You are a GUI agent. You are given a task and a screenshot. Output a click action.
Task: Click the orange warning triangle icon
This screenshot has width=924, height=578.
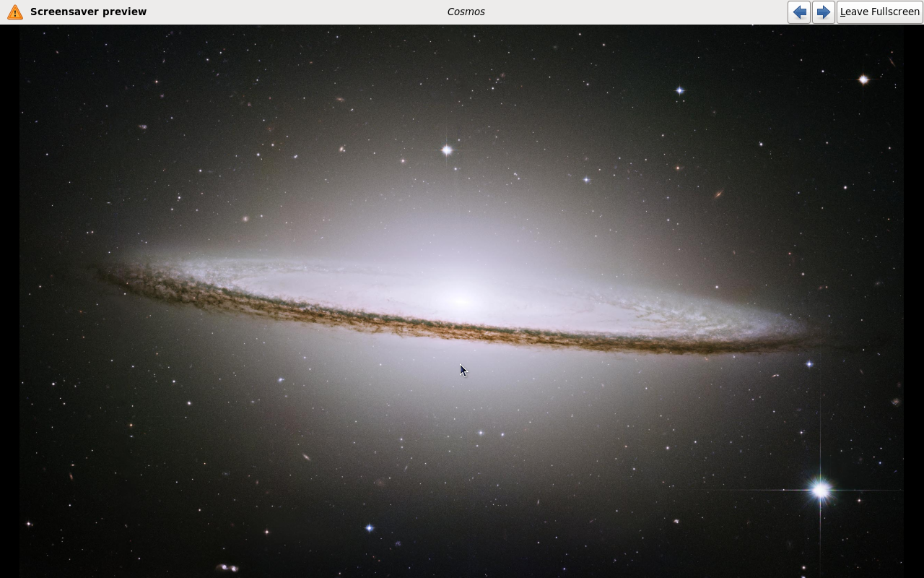pos(14,12)
